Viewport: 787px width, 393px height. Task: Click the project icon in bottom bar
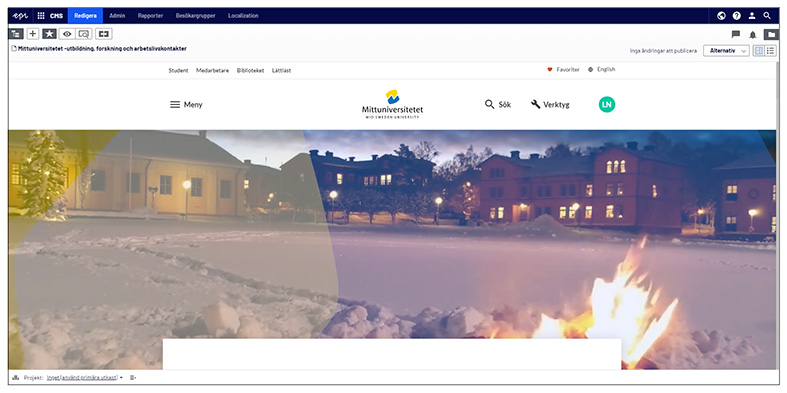15,377
